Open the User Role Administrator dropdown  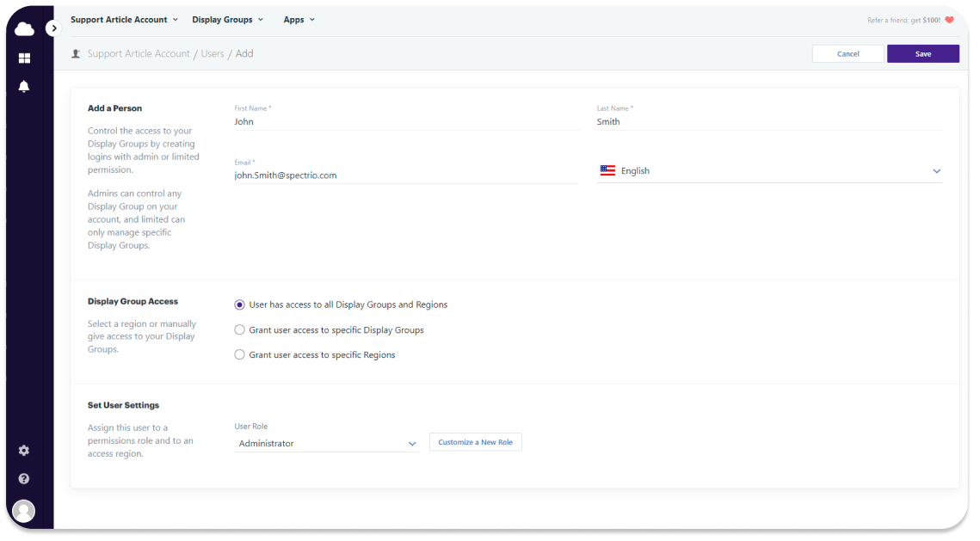pyautogui.click(x=326, y=444)
